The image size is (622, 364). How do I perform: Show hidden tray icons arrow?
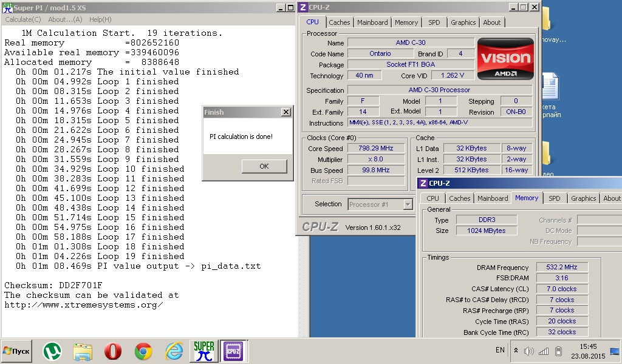coord(516,351)
